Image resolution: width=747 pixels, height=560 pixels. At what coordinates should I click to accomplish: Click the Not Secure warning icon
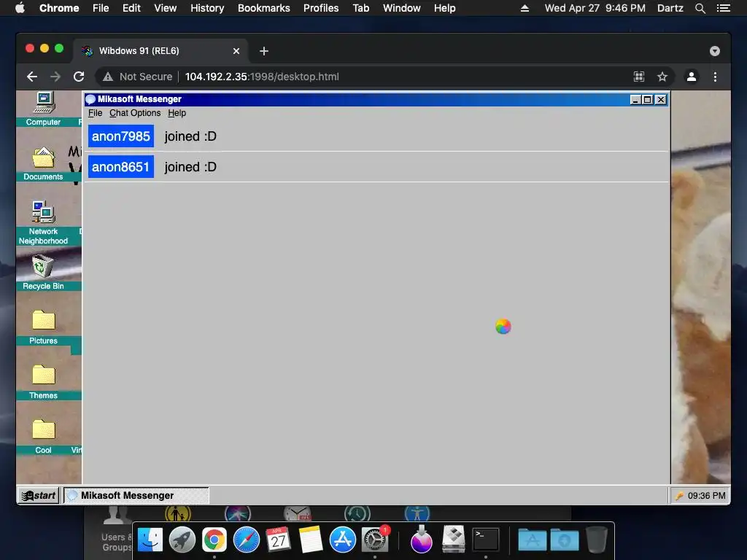pyautogui.click(x=108, y=77)
